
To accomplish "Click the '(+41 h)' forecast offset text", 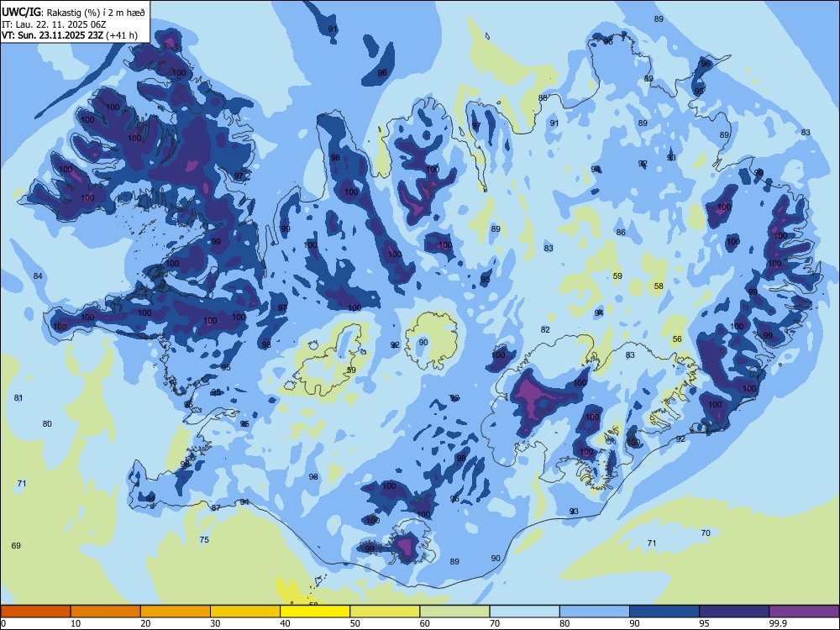I will pyautogui.click(x=122, y=35).
